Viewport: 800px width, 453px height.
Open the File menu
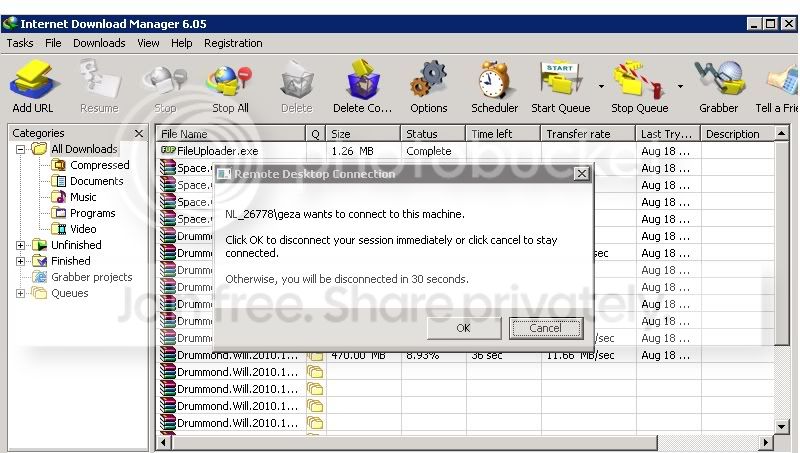click(53, 43)
